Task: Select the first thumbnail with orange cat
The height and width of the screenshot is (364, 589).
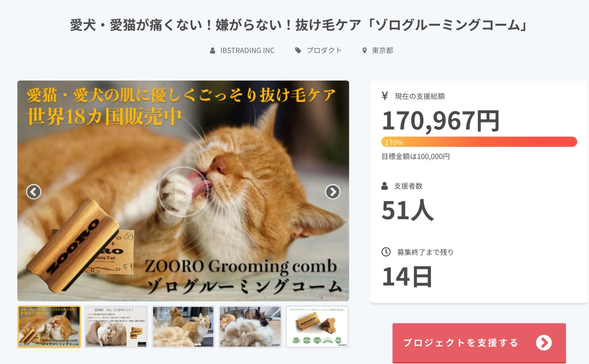Action: 49,327
